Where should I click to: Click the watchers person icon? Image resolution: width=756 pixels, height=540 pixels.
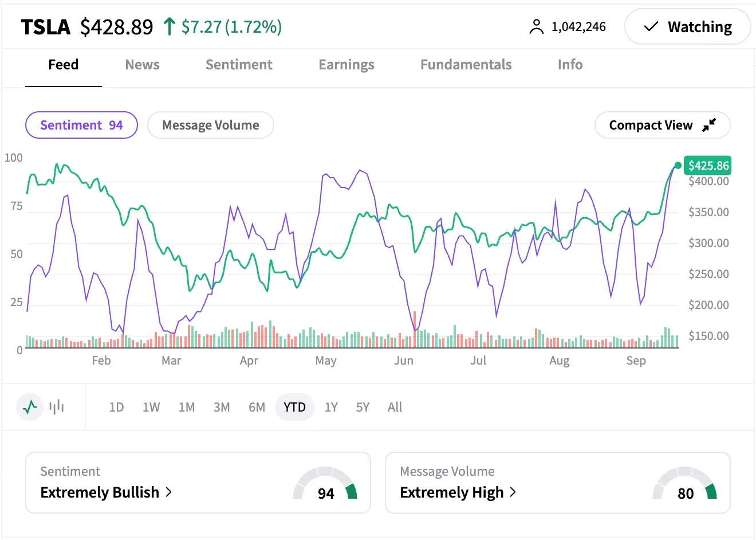point(536,27)
